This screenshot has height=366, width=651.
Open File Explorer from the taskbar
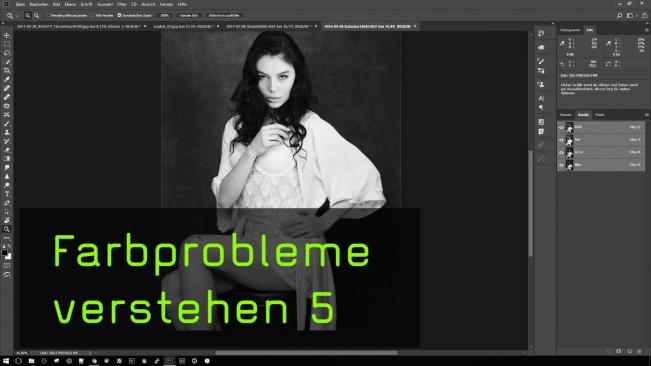pyautogui.click(x=31, y=361)
